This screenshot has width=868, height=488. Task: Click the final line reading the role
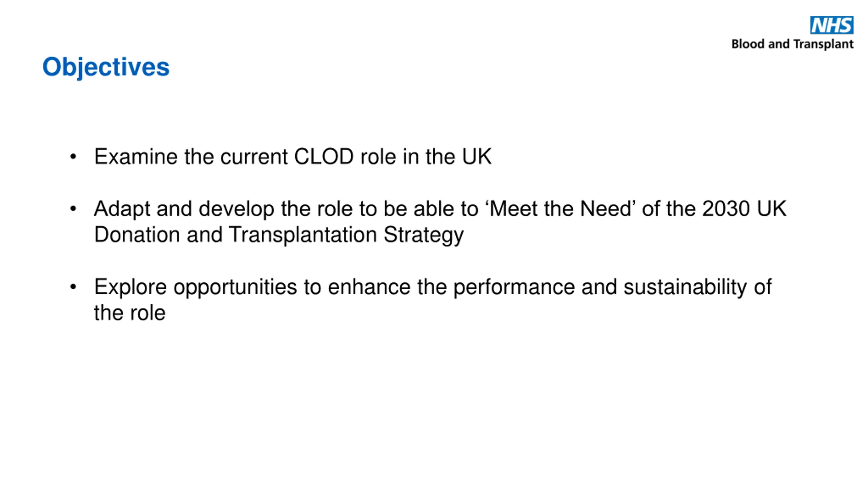click(130, 312)
